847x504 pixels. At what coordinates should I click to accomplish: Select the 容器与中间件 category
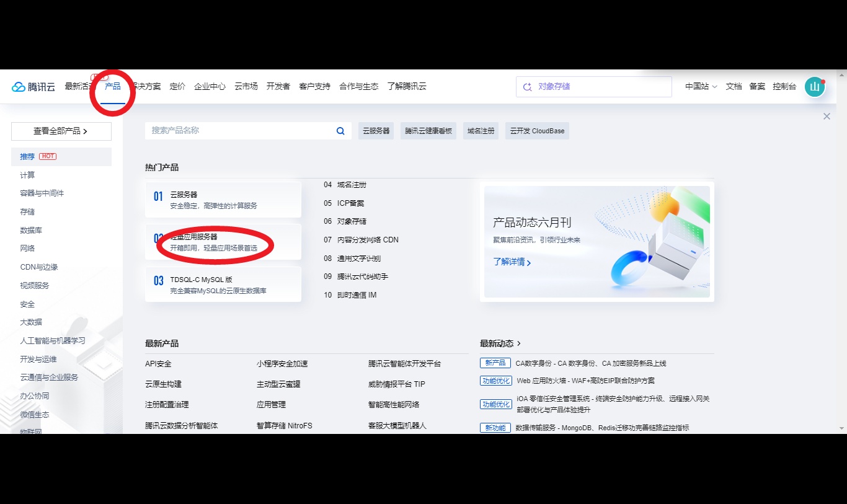[42, 193]
